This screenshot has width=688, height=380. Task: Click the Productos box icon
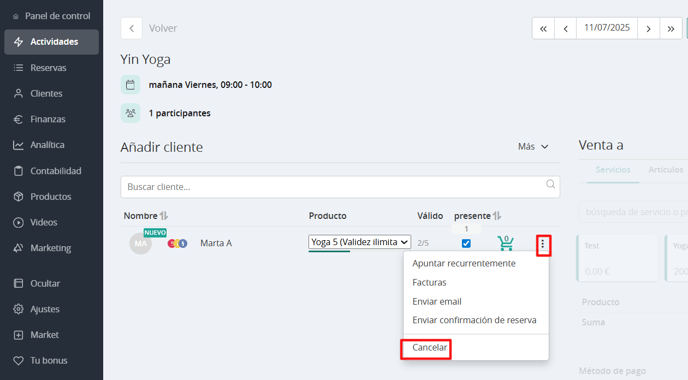(18, 197)
